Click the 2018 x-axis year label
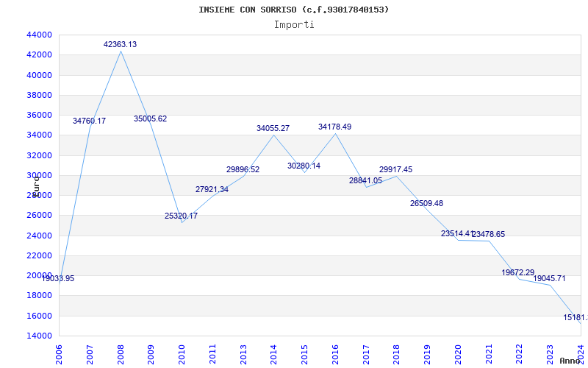 click(x=396, y=355)
